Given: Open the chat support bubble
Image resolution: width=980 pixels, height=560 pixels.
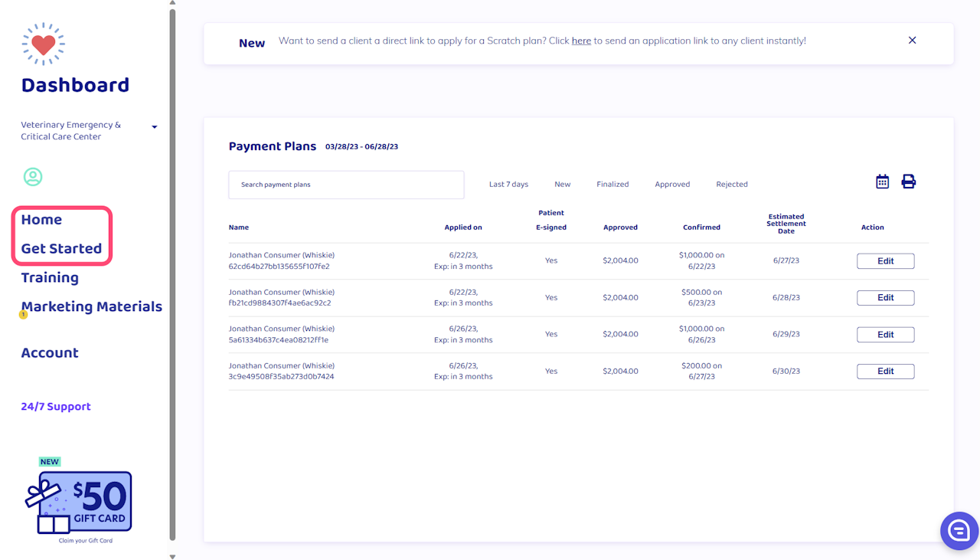Looking at the screenshot, I should (x=959, y=530).
